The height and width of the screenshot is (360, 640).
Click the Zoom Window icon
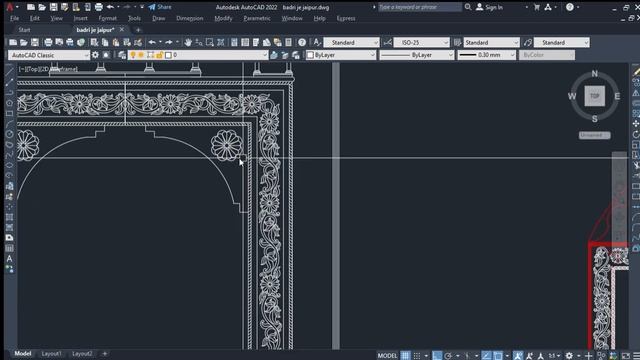(210, 42)
